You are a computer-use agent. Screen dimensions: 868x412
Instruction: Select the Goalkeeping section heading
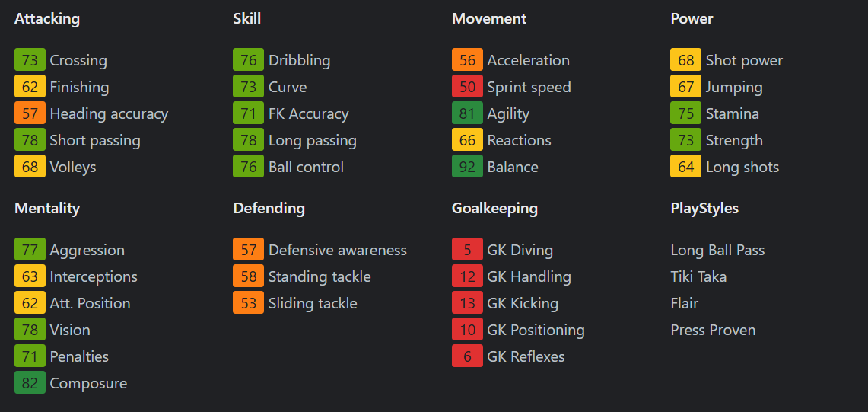point(494,208)
